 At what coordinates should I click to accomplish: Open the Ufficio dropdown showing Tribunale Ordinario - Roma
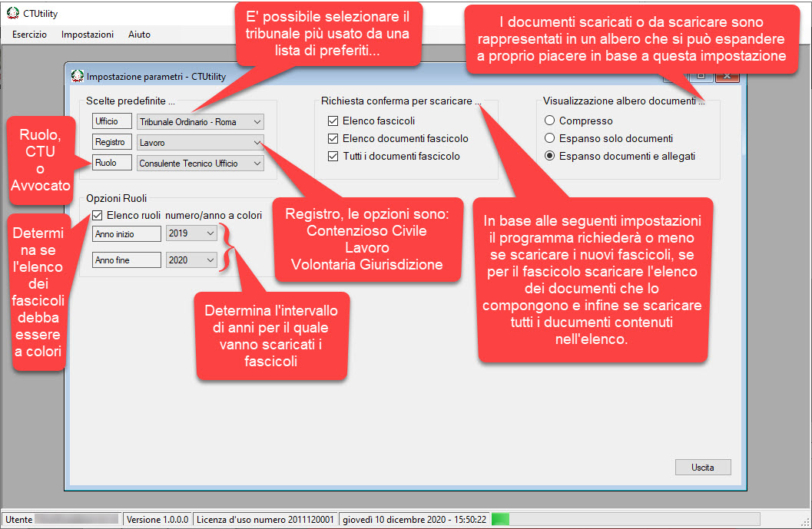pyautogui.click(x=200, y=122)
